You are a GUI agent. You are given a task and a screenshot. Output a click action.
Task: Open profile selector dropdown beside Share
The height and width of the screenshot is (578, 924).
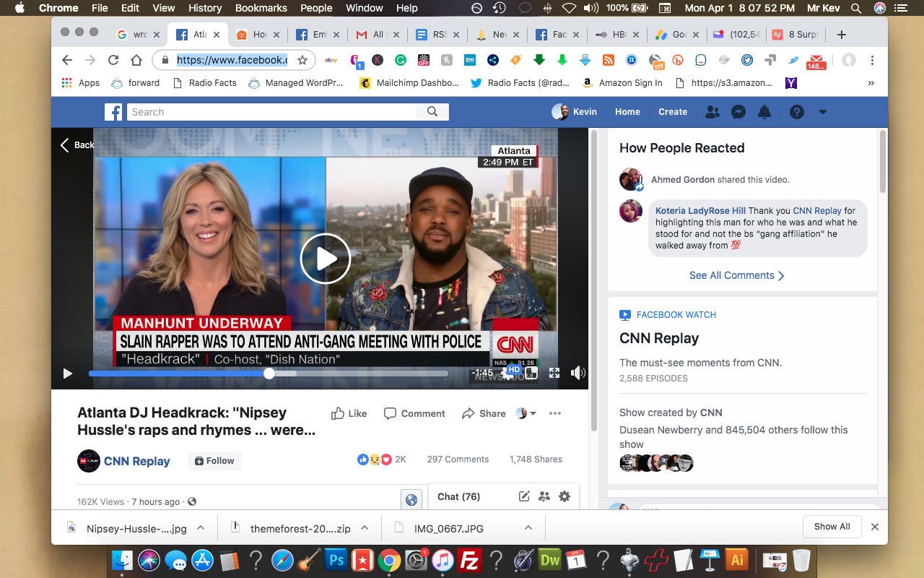(x=526, y=413)
